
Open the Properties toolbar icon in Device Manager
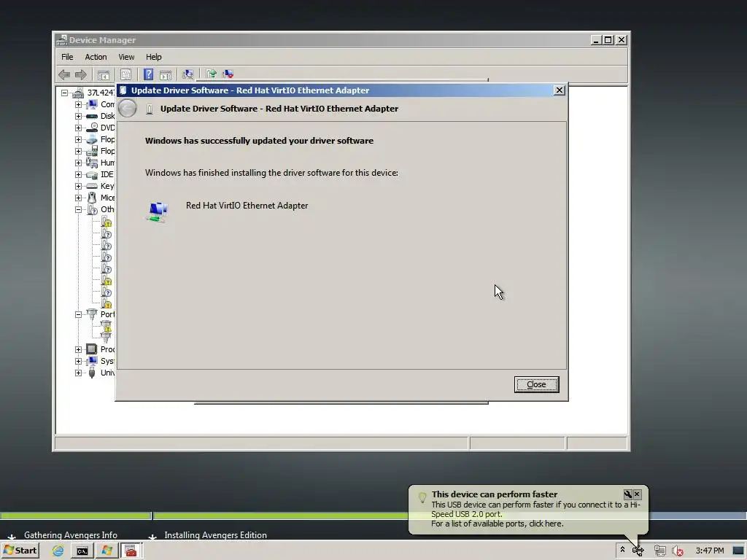(125, 74)
